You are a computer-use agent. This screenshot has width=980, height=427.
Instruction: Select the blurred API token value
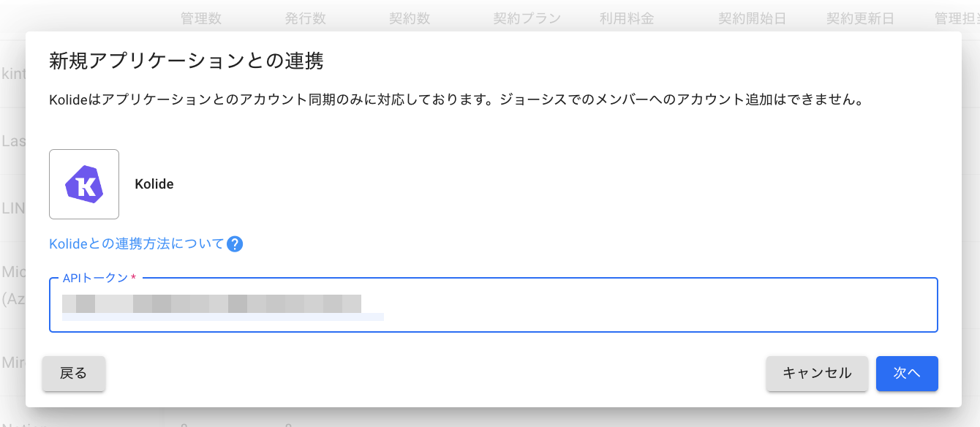pyautogui.click(x=211, y=303)
